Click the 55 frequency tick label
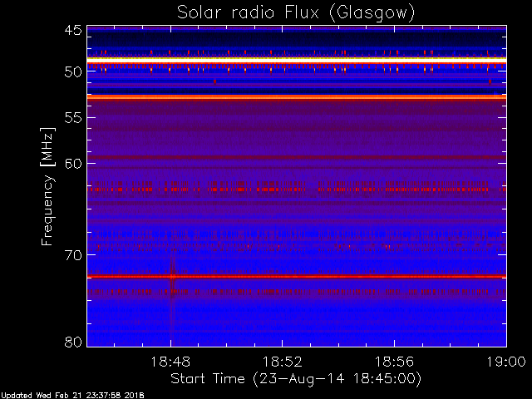This screenshot has height=399, width=532. click(73, 118)
